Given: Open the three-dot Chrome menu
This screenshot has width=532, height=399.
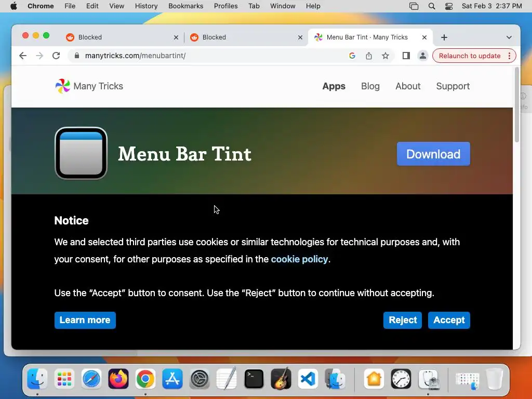Looking at the screenshot, I should pos(509,56).
